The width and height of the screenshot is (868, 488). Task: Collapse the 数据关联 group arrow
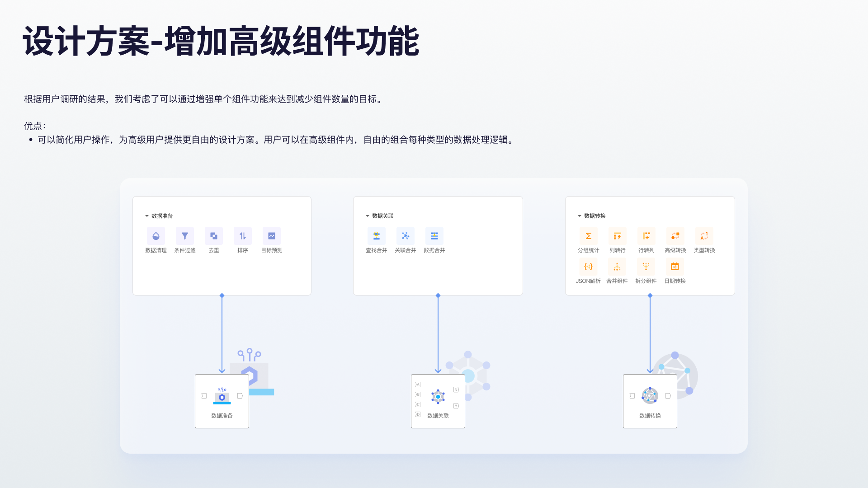(368, 216)
